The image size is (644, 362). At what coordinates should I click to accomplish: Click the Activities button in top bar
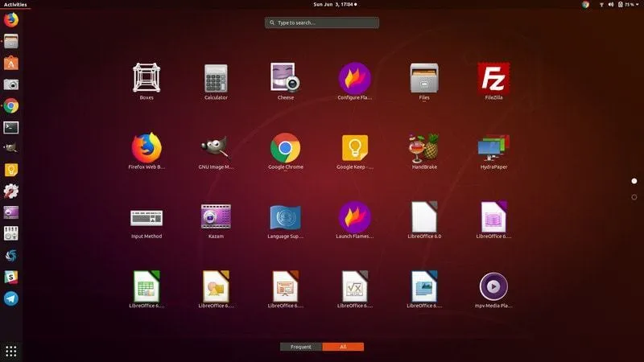14,5
